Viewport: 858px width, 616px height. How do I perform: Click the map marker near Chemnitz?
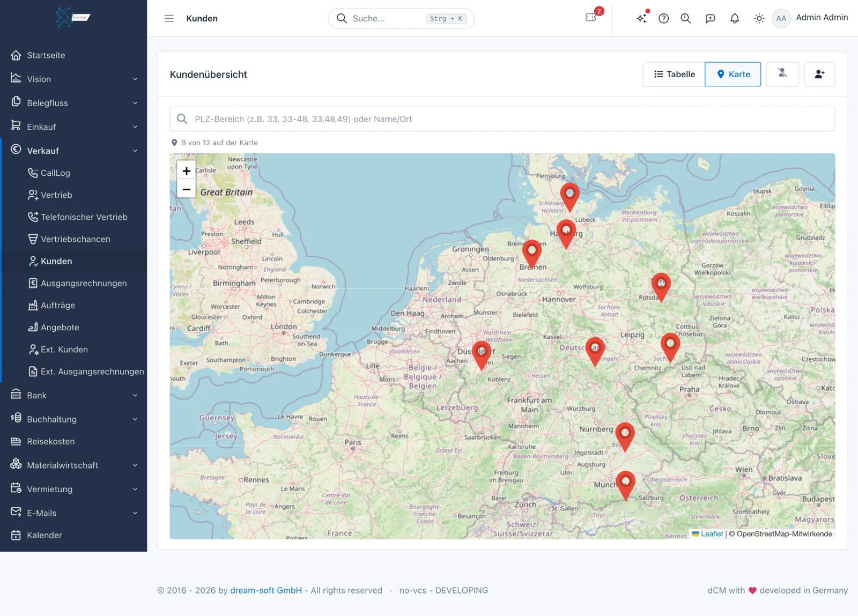(x=670, y=347)
